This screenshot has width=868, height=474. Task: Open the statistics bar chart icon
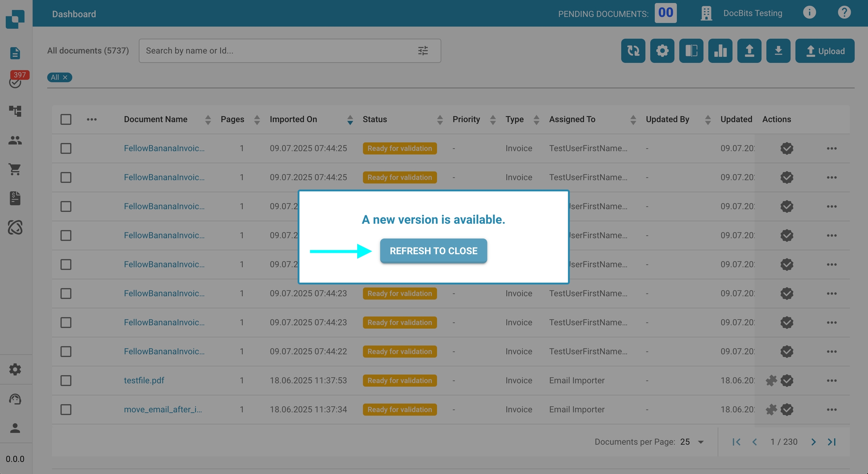pos(720,50)
